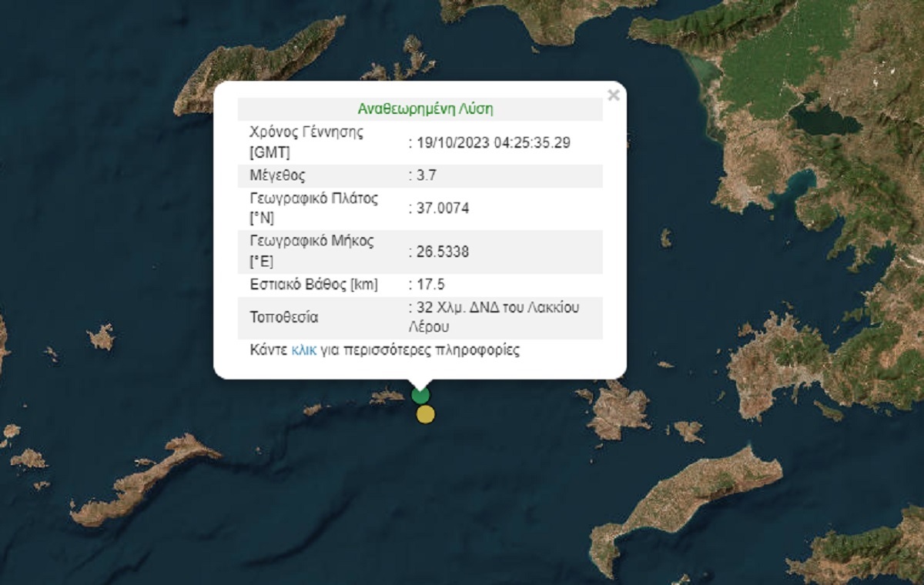Click the Εστιακό Βάθος [km] label

pos(314,285)
